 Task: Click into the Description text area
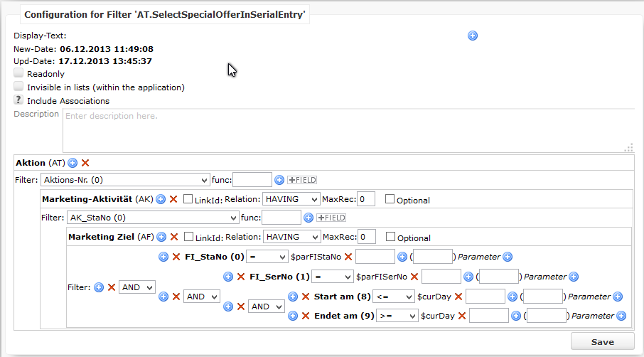[x=348, y=131]
